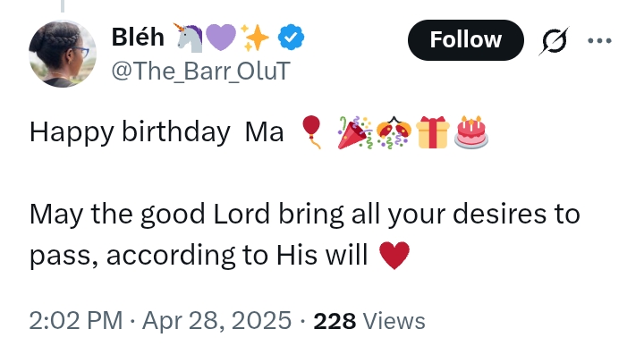
Task: Click the confetti ball emoji
Action: pos(394,132)
